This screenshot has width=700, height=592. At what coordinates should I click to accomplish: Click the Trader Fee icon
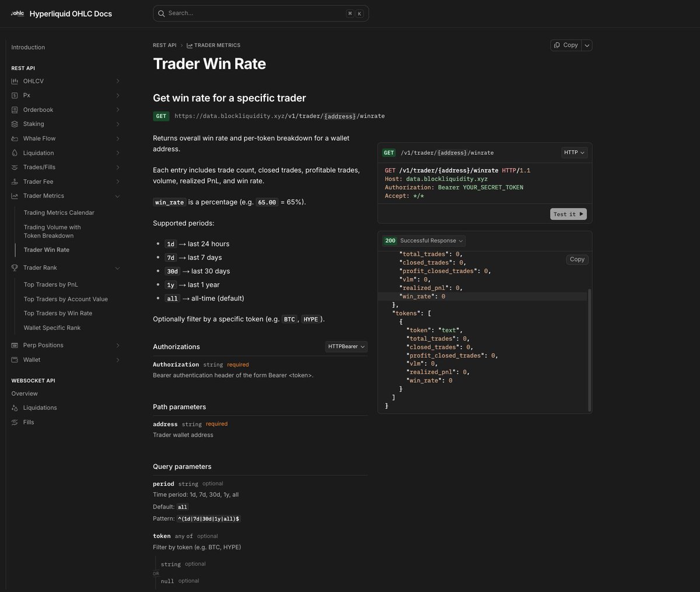[x=15, y=182]
